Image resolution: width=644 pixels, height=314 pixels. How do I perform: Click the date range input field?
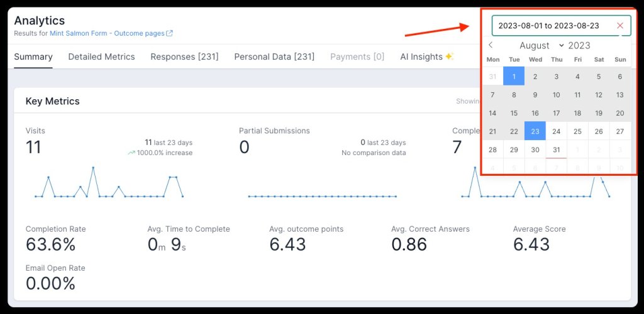548,26
